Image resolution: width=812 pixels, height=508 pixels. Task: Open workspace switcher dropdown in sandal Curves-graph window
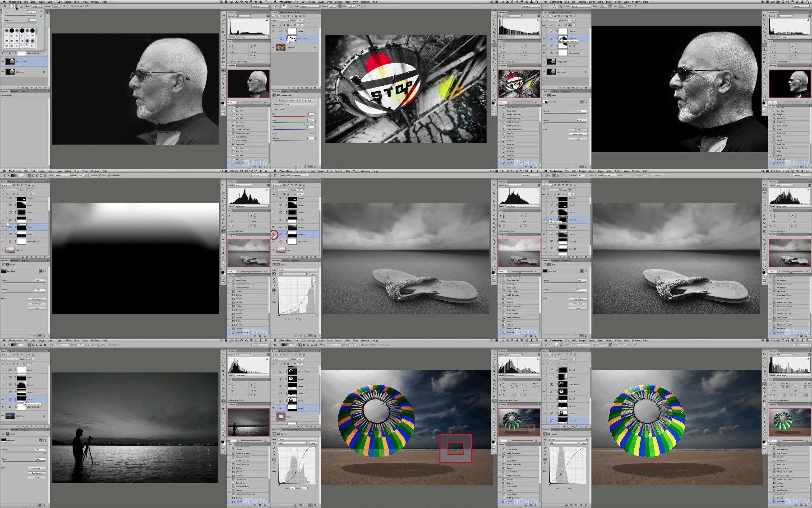click(531, 175)
